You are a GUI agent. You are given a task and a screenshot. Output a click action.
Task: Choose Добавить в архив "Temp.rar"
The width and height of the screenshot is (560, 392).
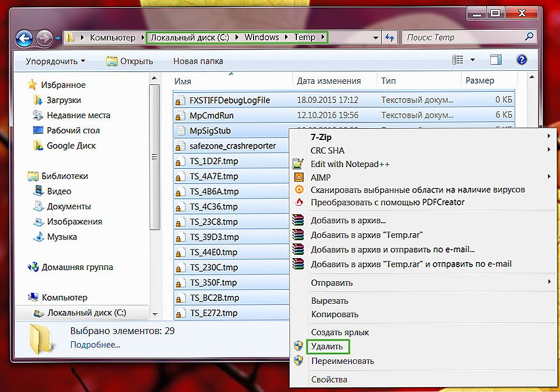(423, 235)
